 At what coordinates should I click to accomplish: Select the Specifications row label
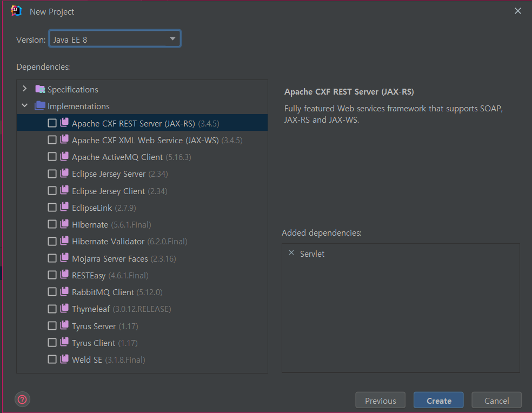point(72,90)
